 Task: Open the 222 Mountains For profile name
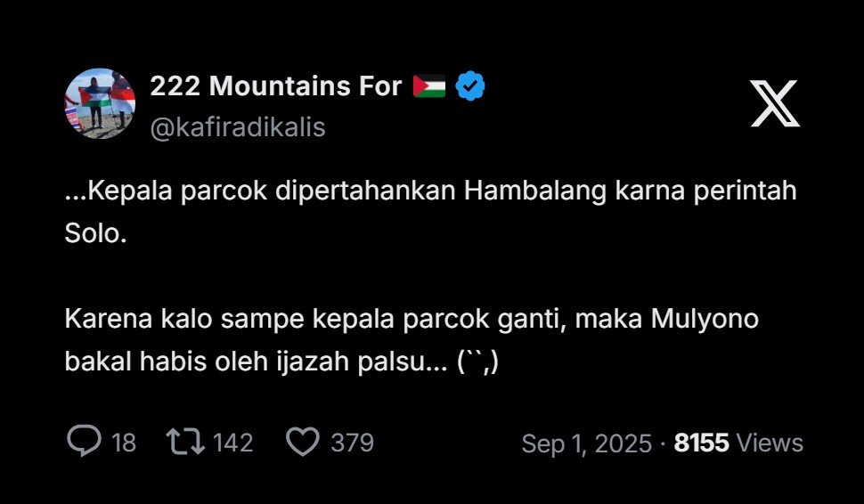click(276, 86)
